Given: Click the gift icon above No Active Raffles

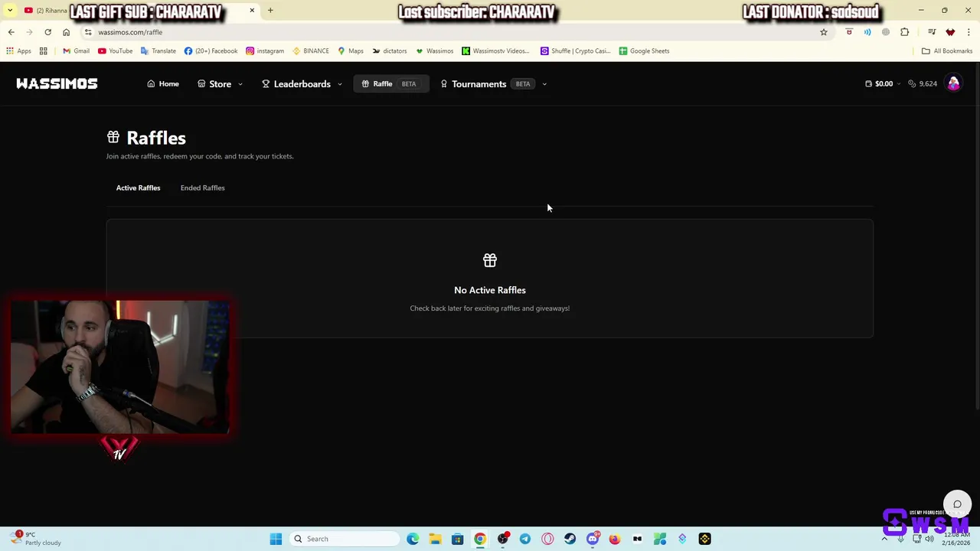Looking at the screenshot, I should pyautogui.click(x=490, y=260).
